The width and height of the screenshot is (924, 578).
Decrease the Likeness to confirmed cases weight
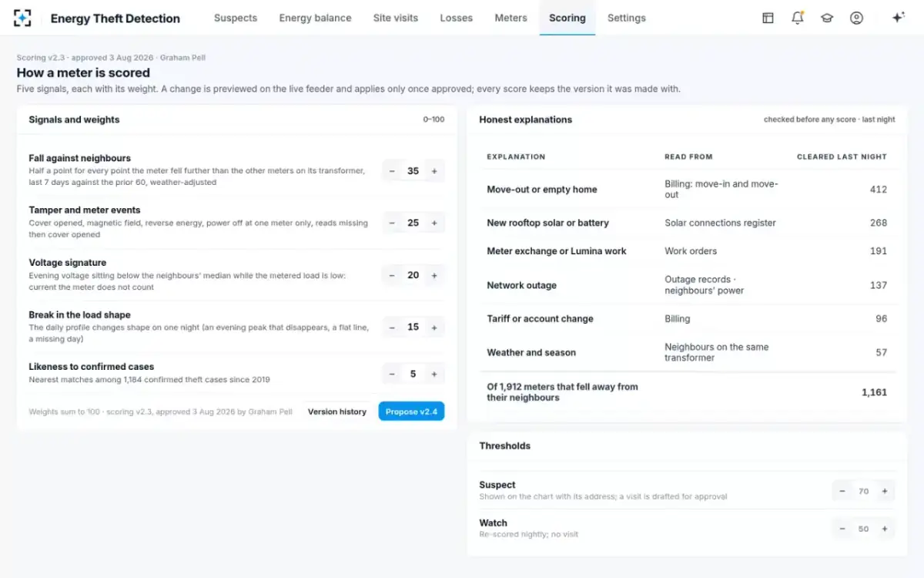coord(392,374)
